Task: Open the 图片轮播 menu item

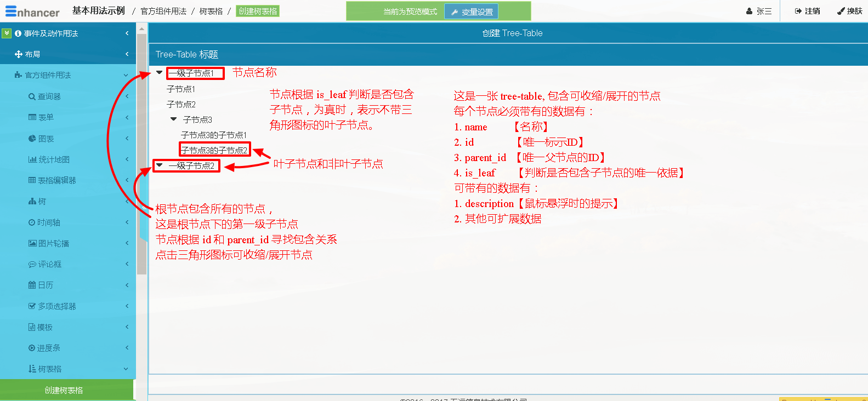Action: (x=68, y=243)
